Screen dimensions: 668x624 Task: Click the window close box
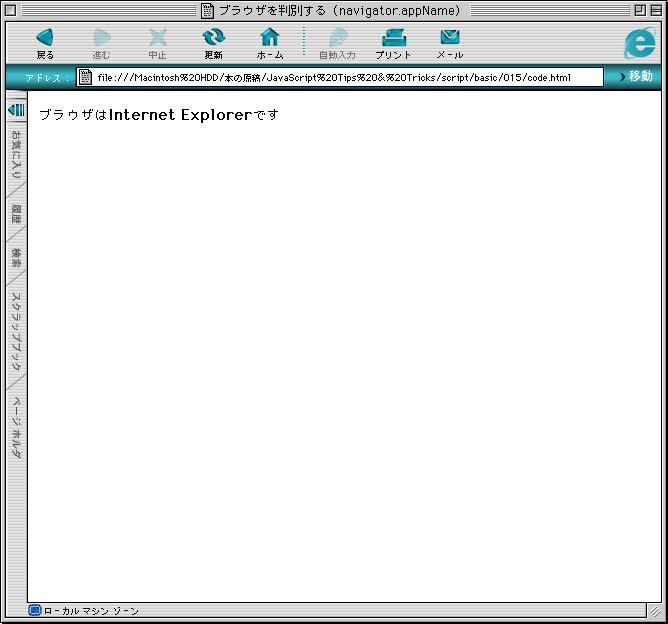tap(11, 10)
